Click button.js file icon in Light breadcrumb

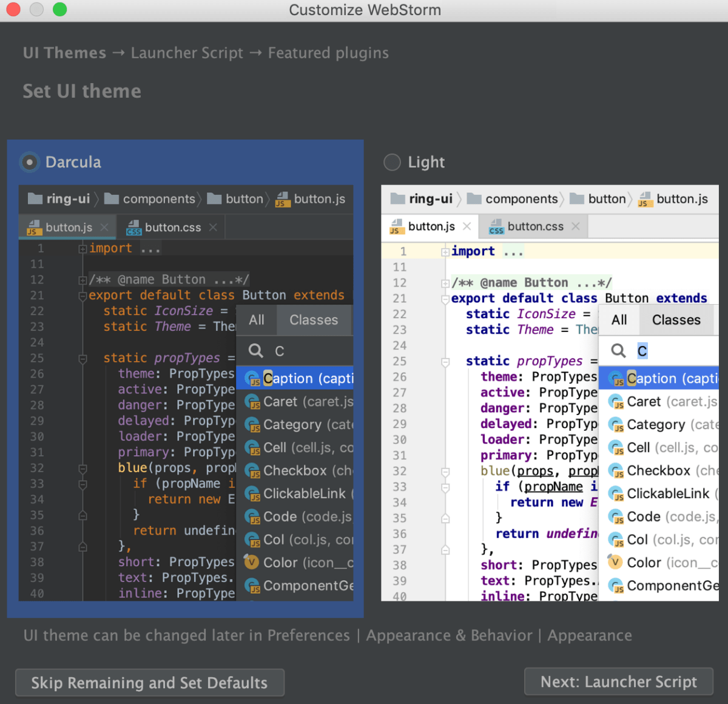645,199
